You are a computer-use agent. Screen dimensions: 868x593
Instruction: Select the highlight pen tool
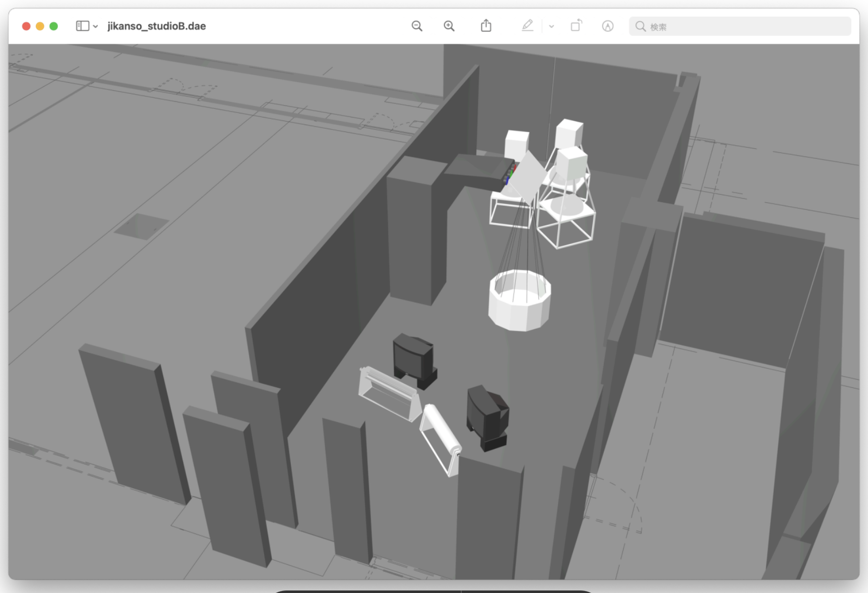(527, 26)
